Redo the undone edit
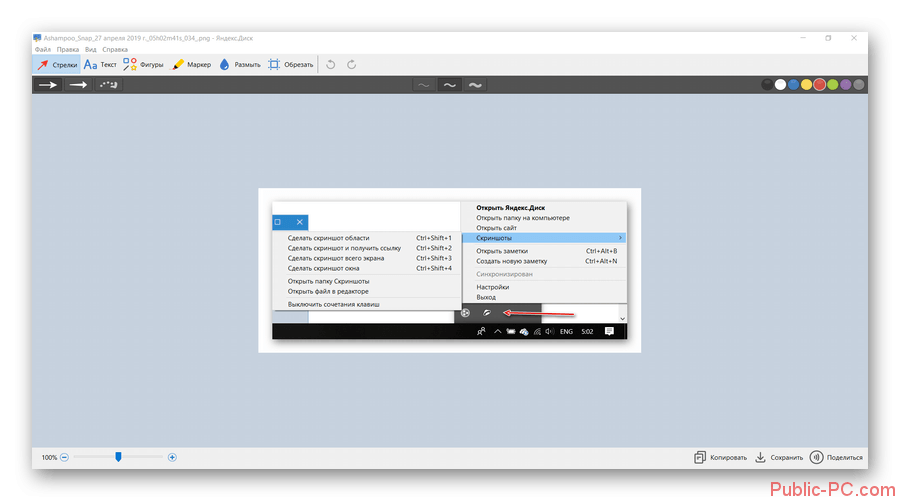 click(x=351, y=65)
